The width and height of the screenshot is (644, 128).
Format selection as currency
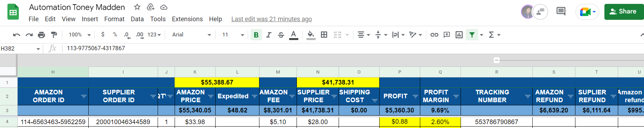pyautogui.click(x=103, y=35)
